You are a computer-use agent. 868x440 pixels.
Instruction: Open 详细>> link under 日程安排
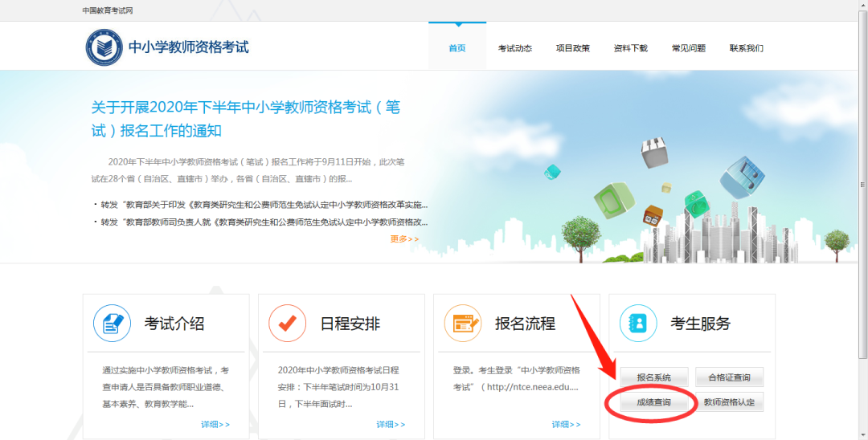pyautogui.click(x=391, y=424)
